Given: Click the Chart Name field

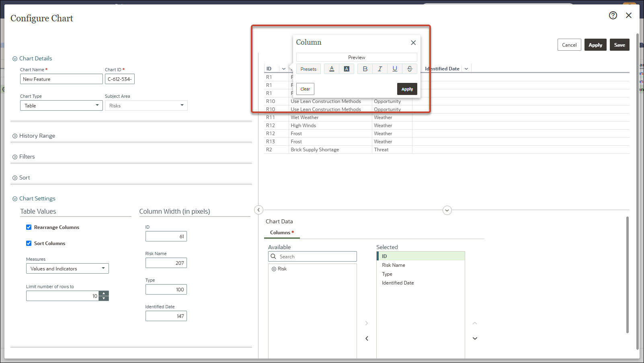Looking at the screenshot, I should click(x=62, y=79).
